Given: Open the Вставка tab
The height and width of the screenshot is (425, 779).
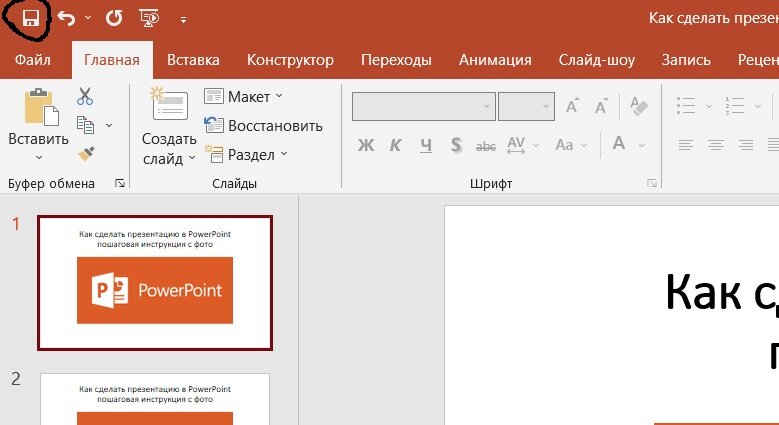Looking at the screenshot, I should [193, 60].
